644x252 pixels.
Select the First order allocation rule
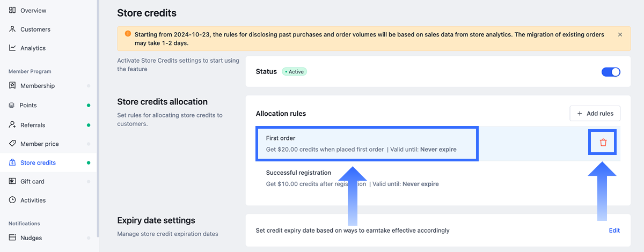[x=367, y=144]
